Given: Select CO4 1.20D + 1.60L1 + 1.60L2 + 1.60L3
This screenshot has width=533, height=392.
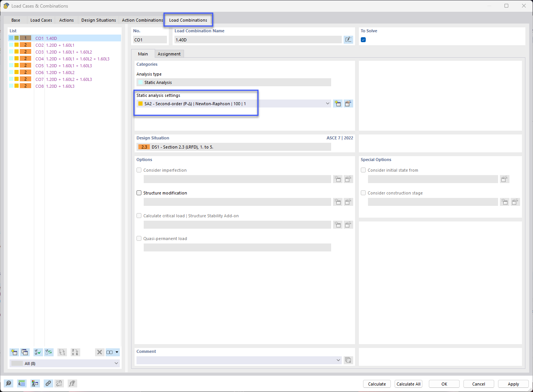Looking at the screenshot, I should pos(65,58).
